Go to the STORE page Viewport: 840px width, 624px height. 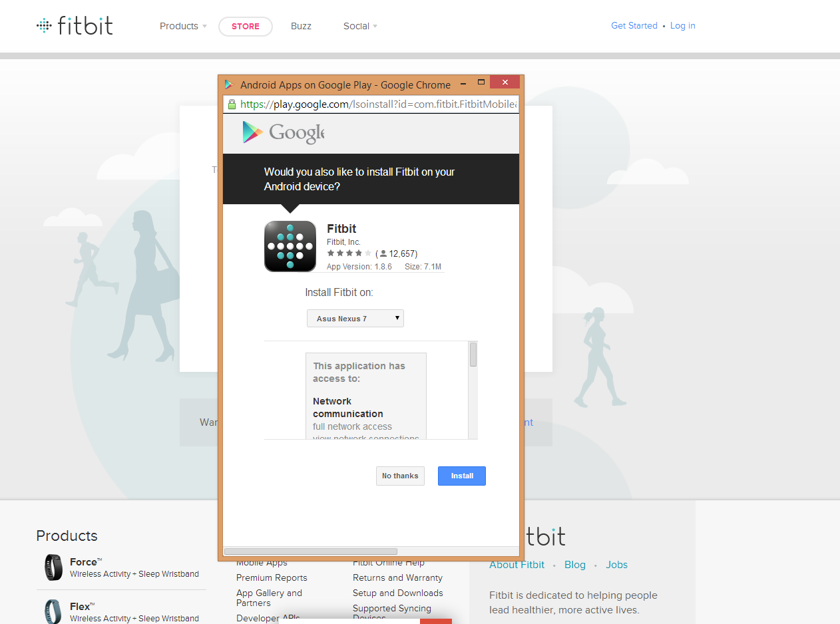[x=246, y=27]
